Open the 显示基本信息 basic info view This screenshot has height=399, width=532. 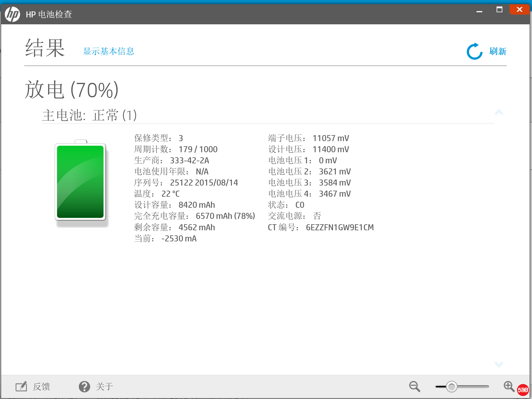click(108, 51)
